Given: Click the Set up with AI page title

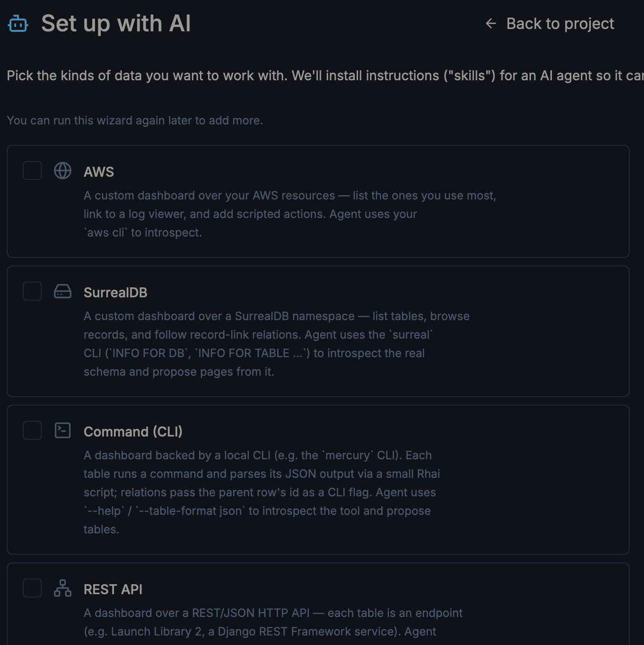Looking at the screenshot, I should point(116,24).
